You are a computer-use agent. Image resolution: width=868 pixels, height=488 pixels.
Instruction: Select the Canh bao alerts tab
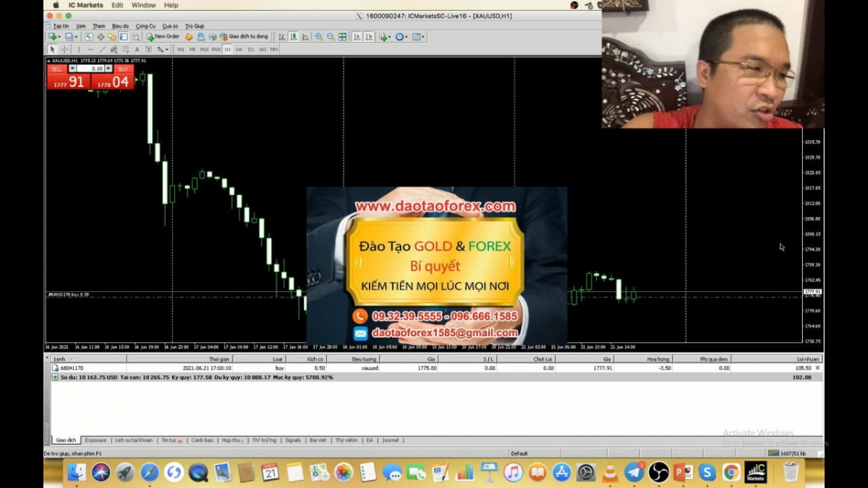pos(202,440)
